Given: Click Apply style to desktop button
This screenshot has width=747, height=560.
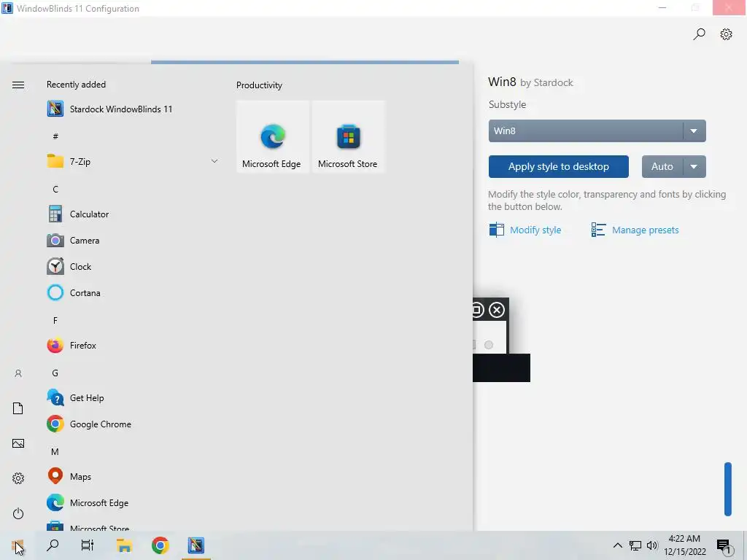Looking at the screenshot, I should [x=558, y=167].
